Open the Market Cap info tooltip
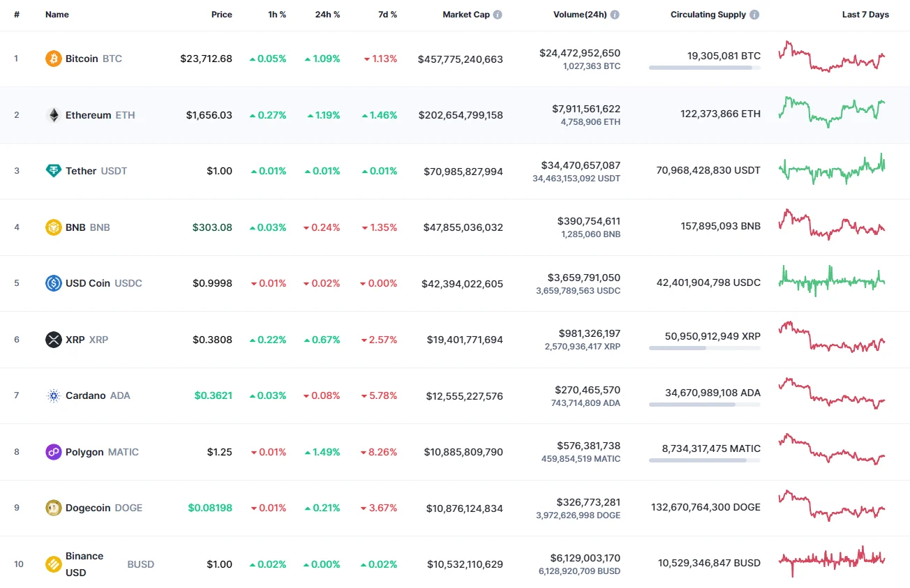910x588 pixels. tap(496, 14)
